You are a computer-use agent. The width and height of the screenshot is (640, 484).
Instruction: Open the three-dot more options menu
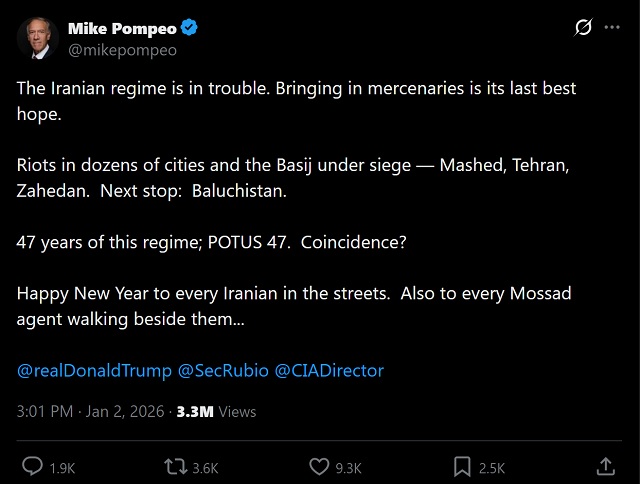tap(612, 29)
